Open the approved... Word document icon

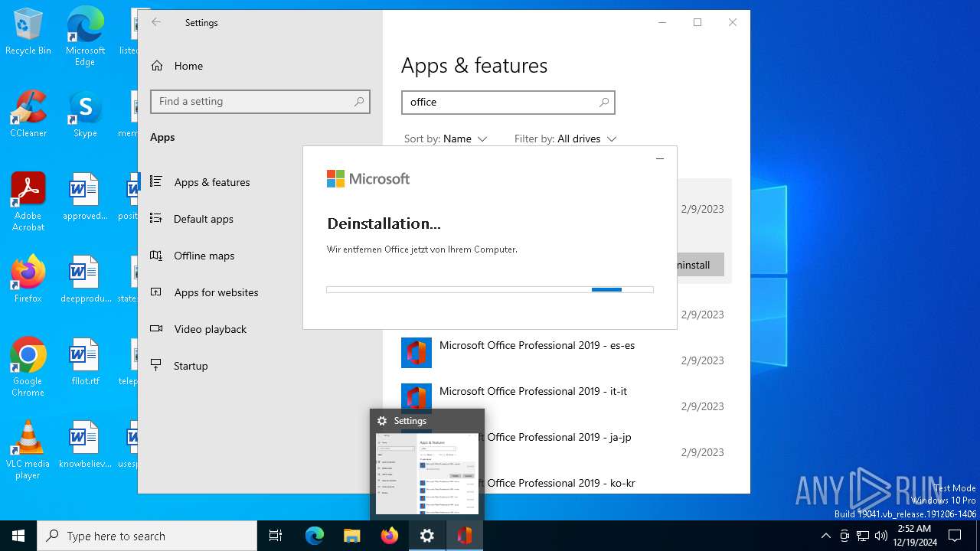85,196
